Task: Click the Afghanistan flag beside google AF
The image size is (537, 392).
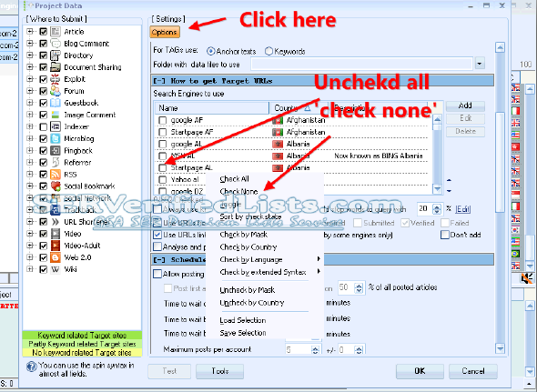Action: (x=278, y=120)
